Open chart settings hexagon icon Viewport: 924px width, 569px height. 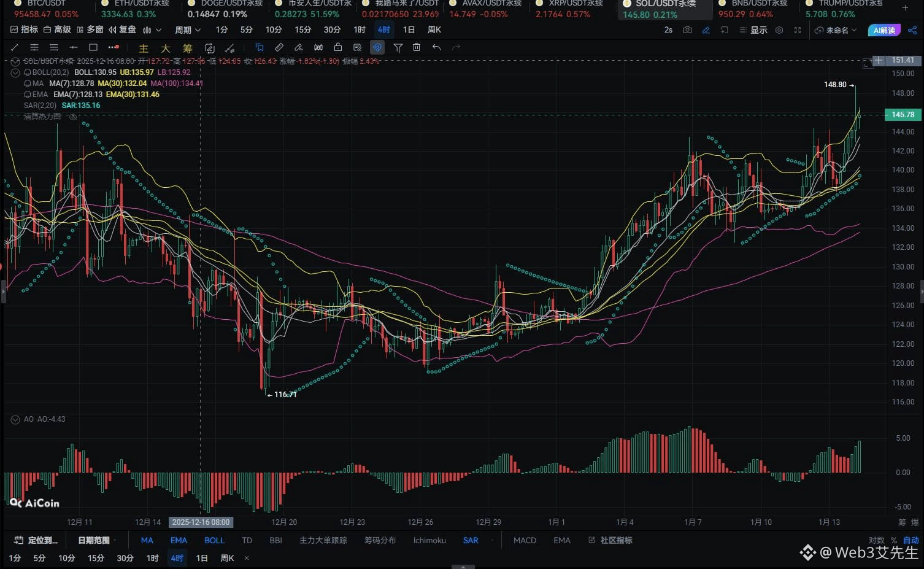pyautogui.click(x=779, y=29)
